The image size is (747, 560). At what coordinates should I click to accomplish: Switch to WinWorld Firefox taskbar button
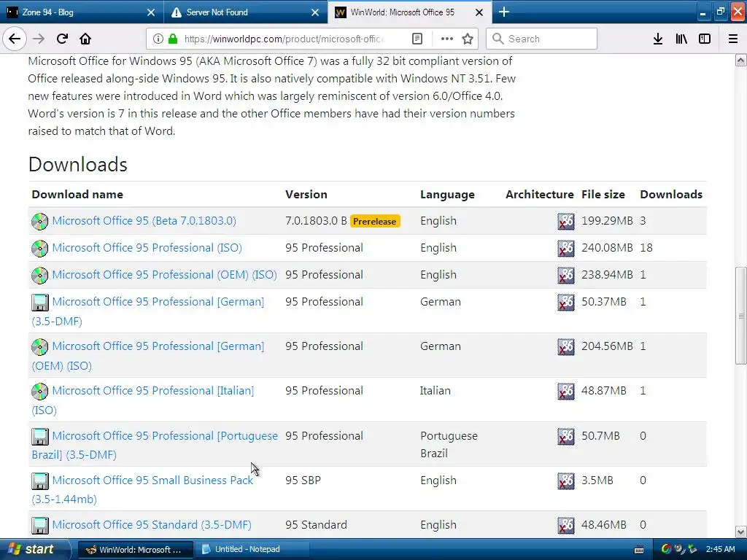coord(136,550)
